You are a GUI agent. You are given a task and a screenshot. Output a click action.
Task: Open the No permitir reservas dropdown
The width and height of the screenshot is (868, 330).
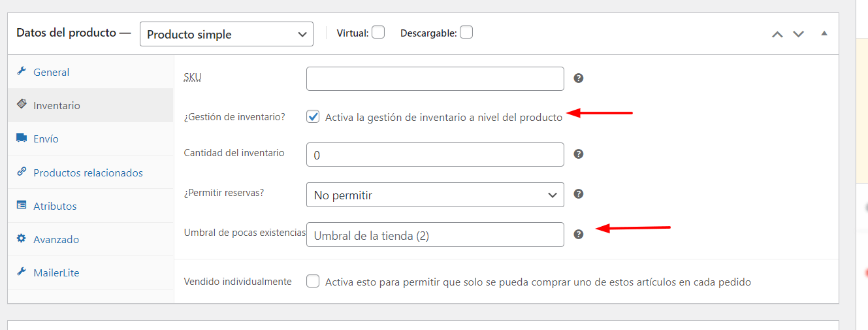(x=435, y=195)
